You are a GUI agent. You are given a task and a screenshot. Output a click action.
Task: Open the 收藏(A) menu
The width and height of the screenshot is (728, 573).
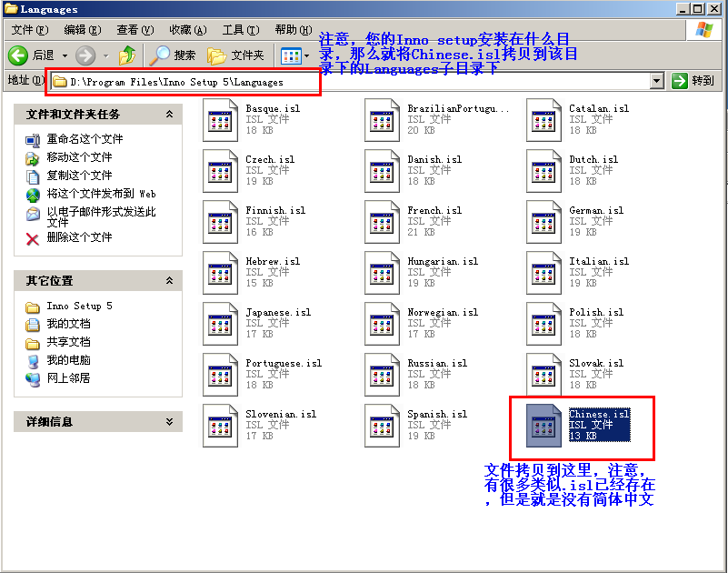(188, 30)
